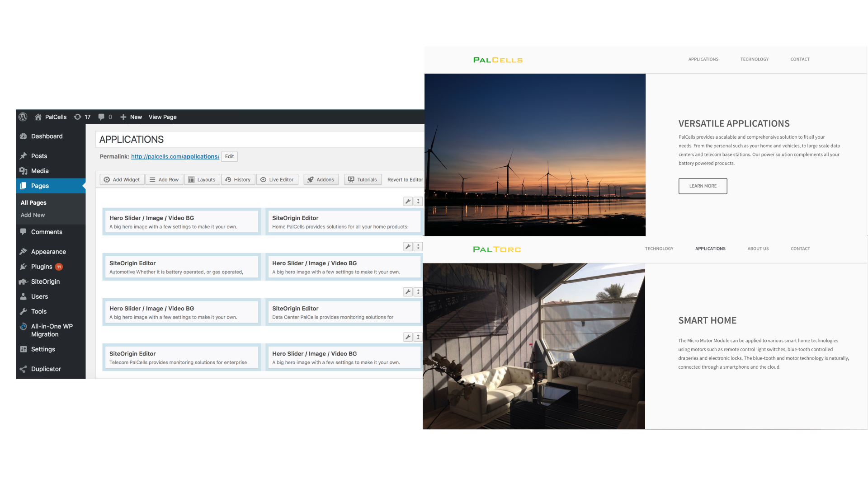Open Settings in the sidebar
Image resolution: width=868 pixels, height=488 pixels.
tap(51, 349)
